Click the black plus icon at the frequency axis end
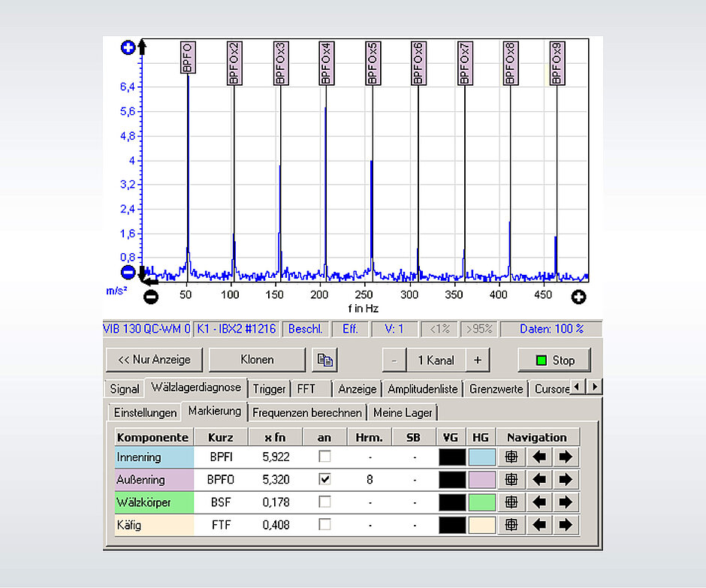This screenshot has width=706, height=588. (x=578, y=297)
